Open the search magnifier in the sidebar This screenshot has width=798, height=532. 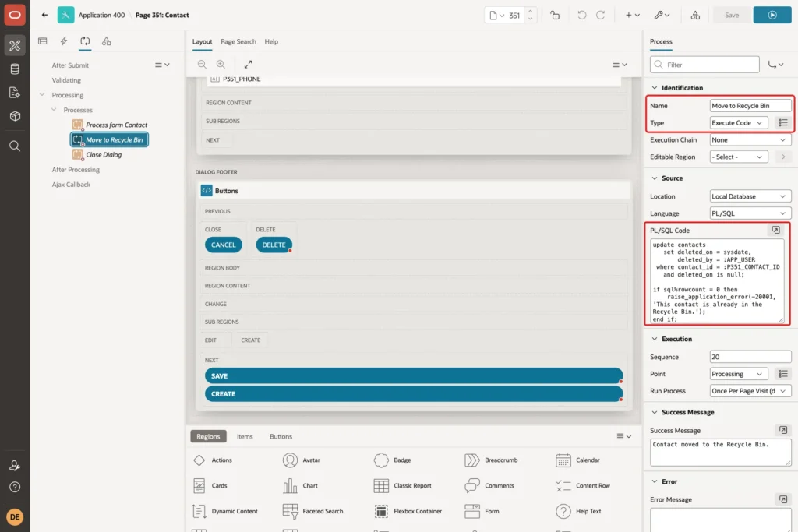point(15,146)
